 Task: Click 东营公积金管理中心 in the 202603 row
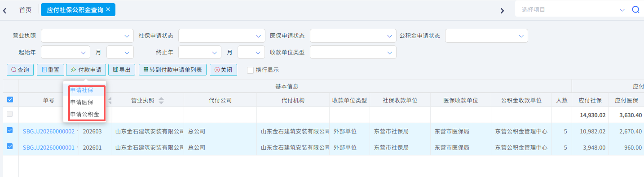521,132
